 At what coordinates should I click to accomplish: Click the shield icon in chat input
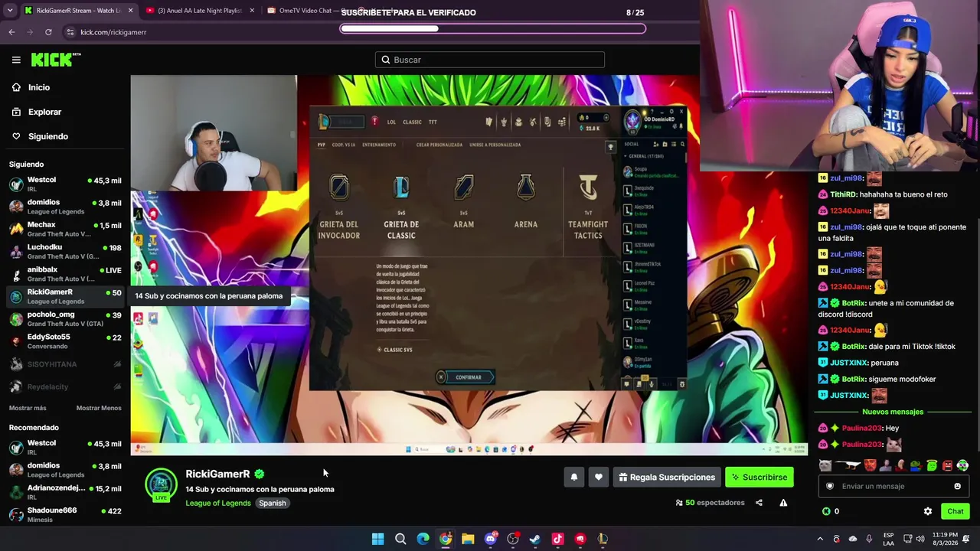pyautogui.click(x=829, y=486)
